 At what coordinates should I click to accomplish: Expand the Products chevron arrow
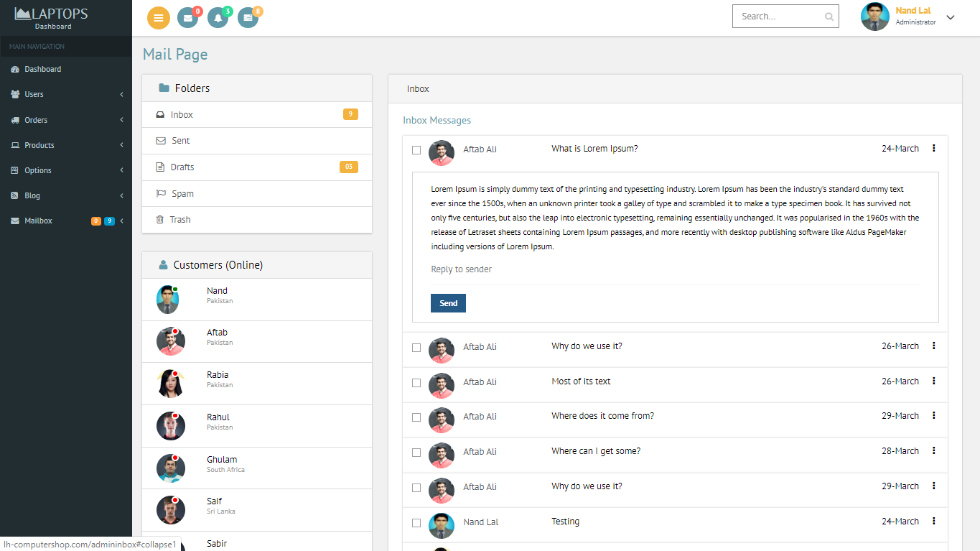pos(121,145)
